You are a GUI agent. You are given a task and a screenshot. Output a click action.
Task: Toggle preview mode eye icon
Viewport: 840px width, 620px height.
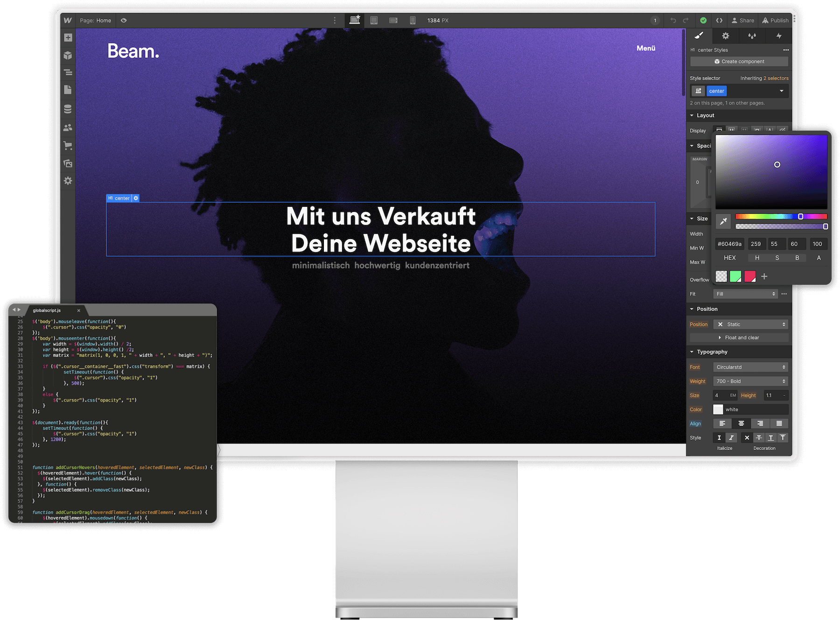pyautogui.click(x=124, y=21)
